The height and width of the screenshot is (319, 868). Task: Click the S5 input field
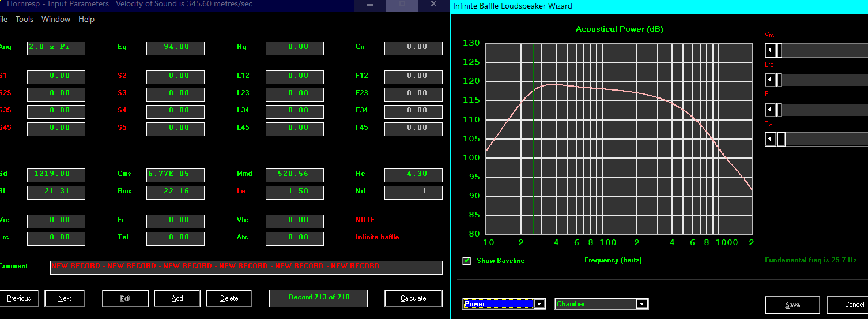coord(175,129)
